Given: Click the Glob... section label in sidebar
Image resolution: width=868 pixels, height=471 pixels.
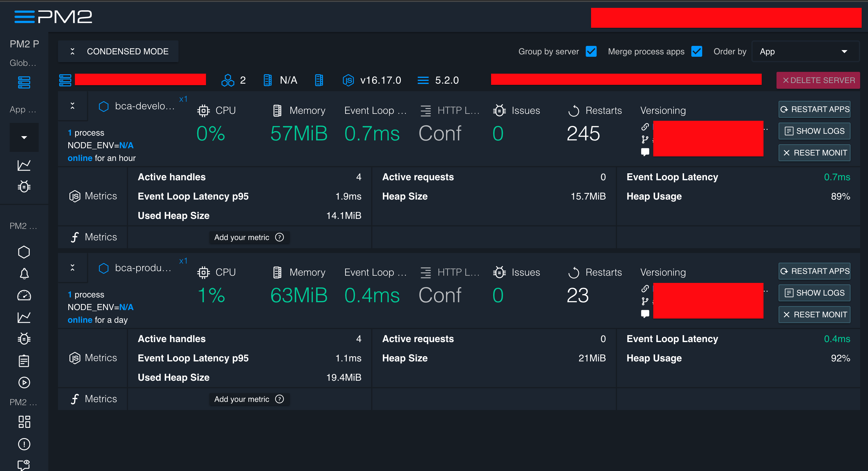Looking at the screenshot, I should click(23, 63).
